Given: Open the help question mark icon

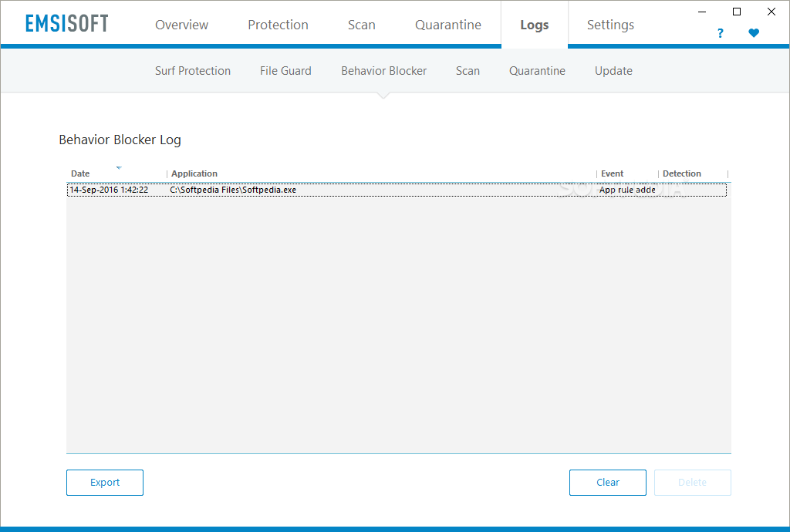Looking at the screenshot, I should click(x=720, y=33).
